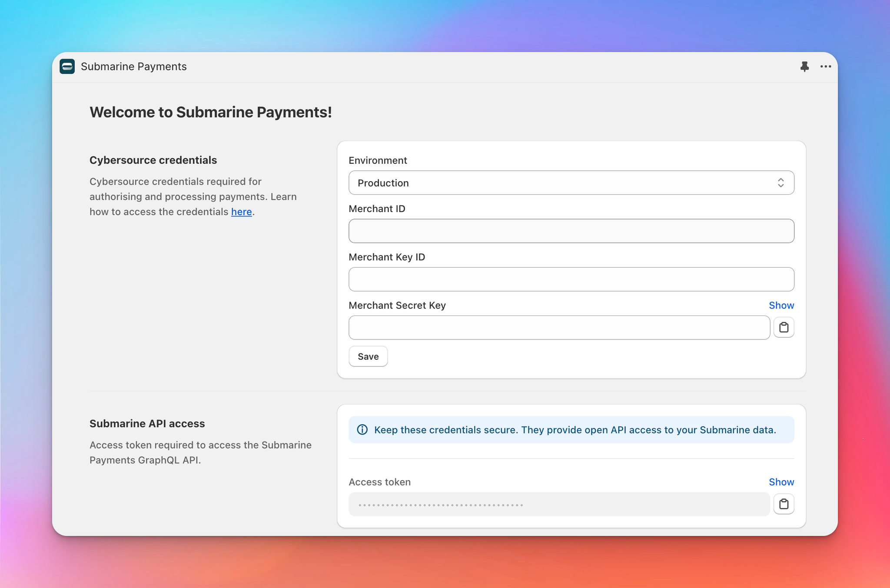Copy the Merchant Secret Key to clipboard
This screenshot has height=588, width=890.
click(784, 327)
